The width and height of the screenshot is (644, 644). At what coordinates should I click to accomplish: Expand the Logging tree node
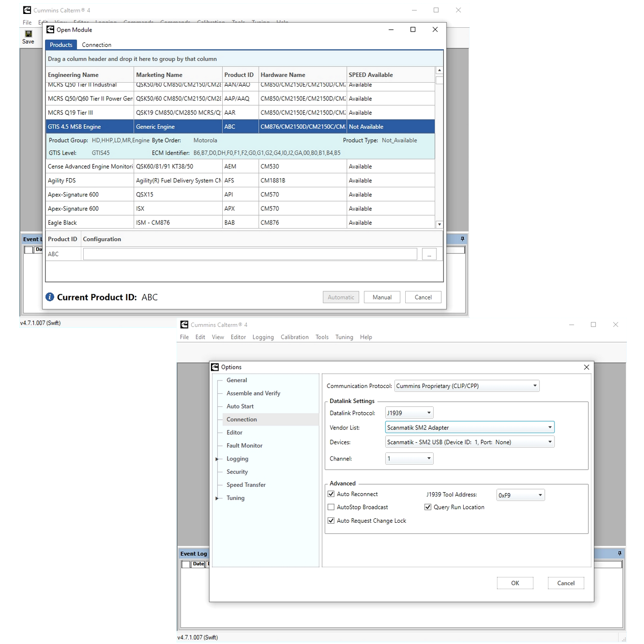217,459
